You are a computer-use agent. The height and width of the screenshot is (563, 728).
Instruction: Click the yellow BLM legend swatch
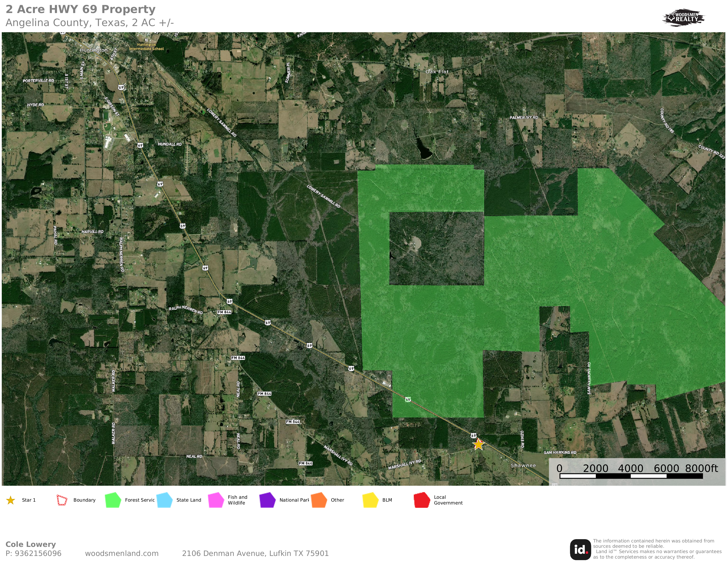click(370, 500)
